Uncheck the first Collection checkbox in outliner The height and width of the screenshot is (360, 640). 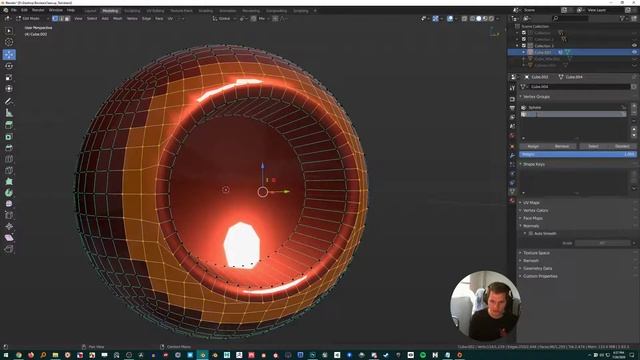(x=524, y=33)
